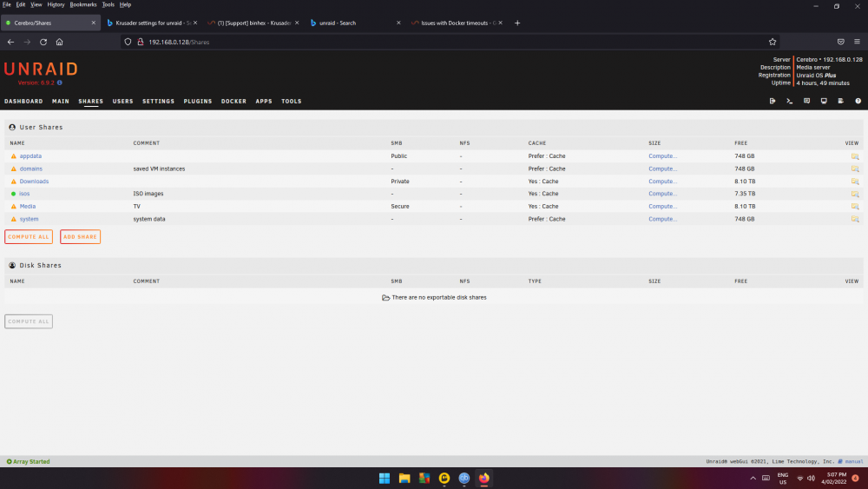
Task: Browse Media share via view icon
Action: point(855,206)
